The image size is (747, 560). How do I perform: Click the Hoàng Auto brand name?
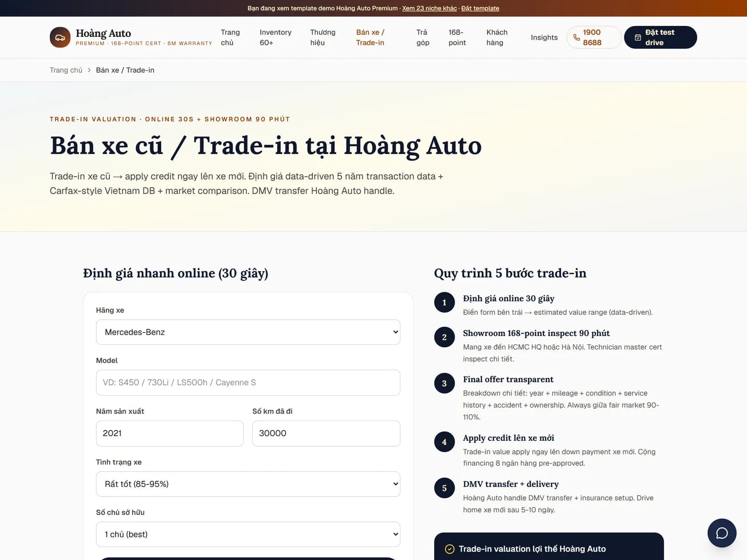(103, 33)
